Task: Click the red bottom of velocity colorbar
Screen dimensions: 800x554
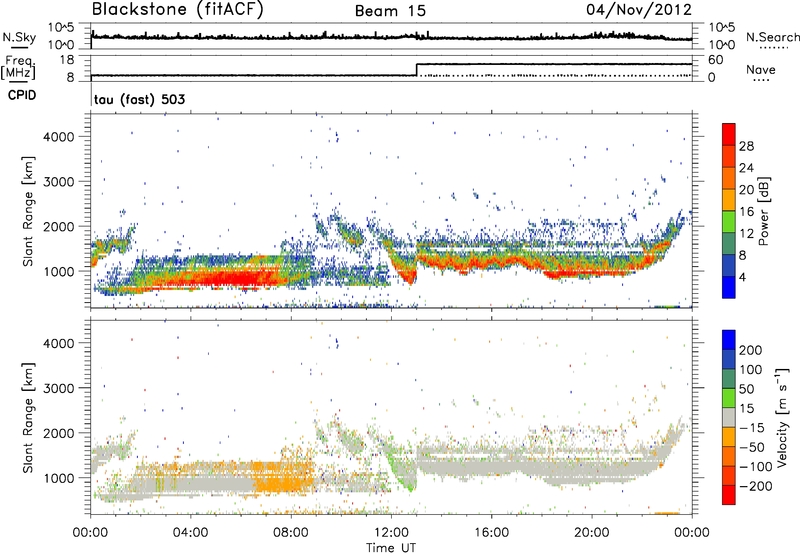Action: pos(729,495)
